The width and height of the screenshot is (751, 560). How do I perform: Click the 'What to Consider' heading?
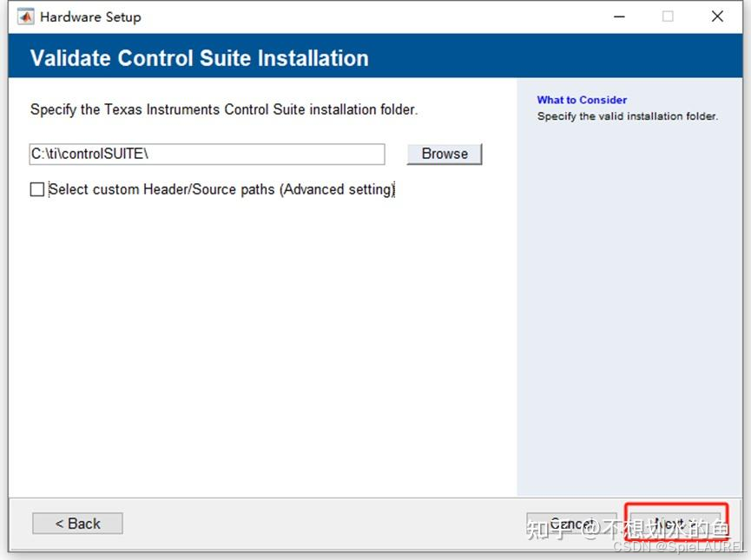(582, 100)
